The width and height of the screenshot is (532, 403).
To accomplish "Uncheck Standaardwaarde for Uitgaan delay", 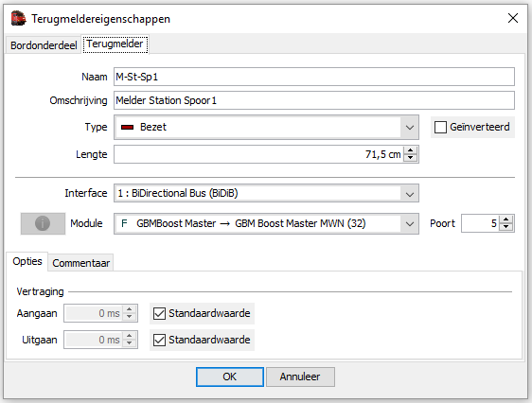I will [159, 340].
